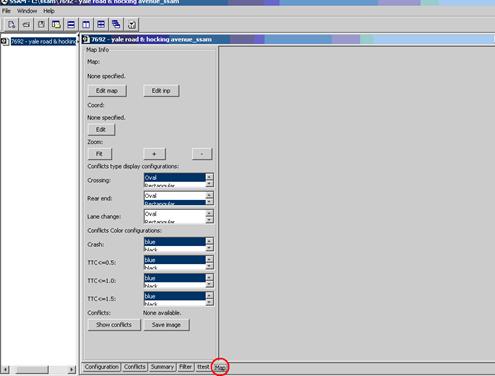
Task: Select Oval in the Rear end list
Action: pos(175,196)
